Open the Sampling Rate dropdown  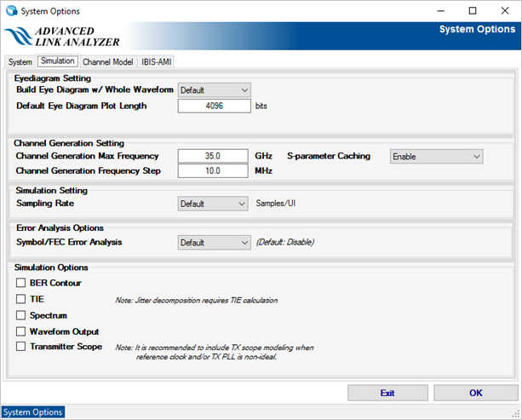tap(212, 204)
